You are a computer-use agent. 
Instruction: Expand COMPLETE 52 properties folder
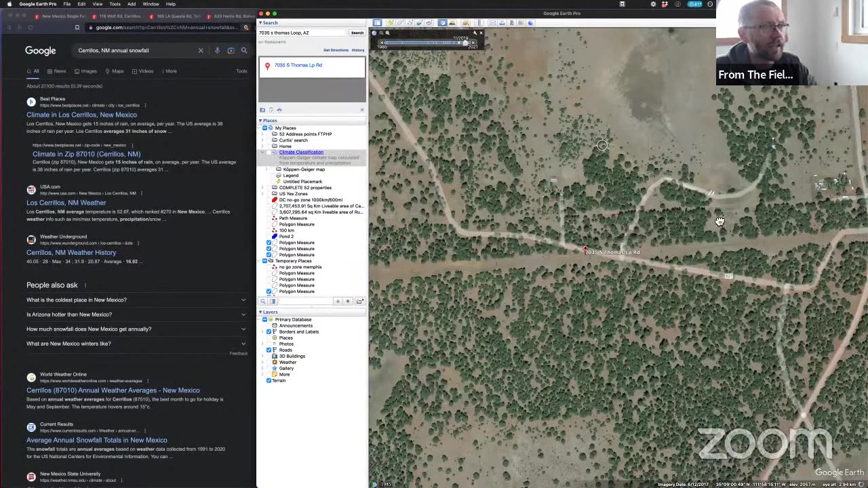(263, 188)
